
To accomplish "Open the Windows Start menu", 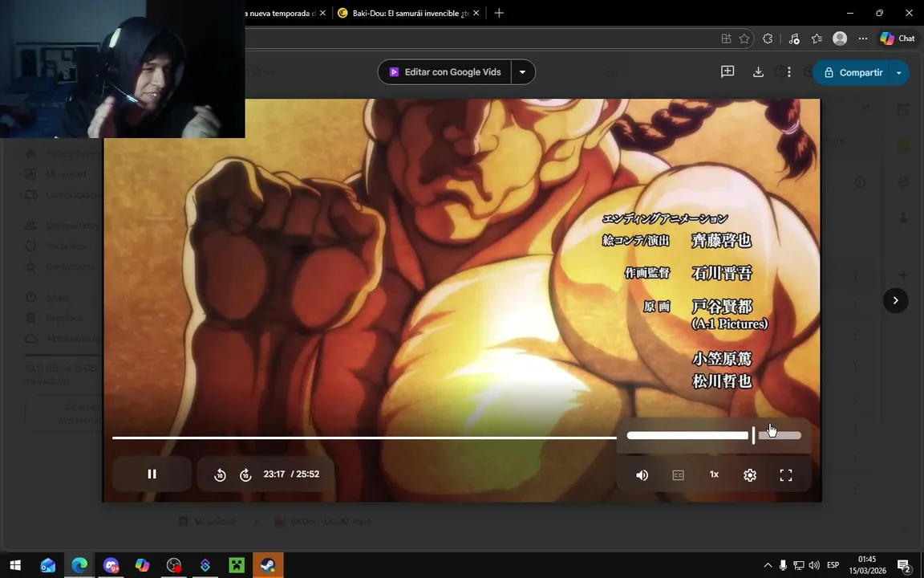I will 15,565.
